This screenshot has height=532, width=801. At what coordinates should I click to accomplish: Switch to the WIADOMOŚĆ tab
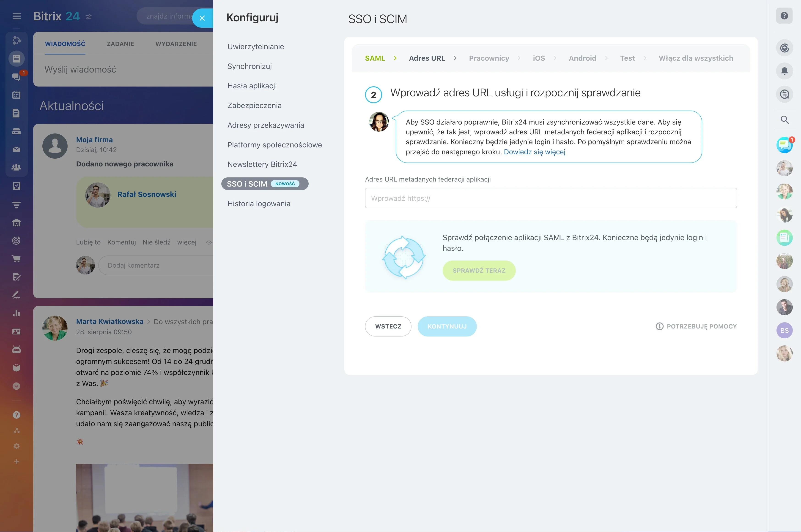point(65,44)
